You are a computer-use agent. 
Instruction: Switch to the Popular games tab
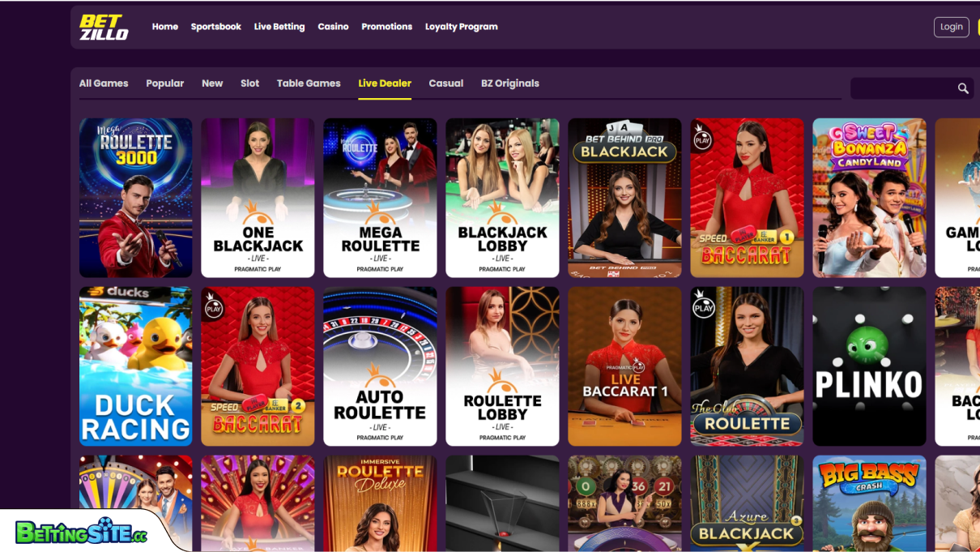(165, 83)
